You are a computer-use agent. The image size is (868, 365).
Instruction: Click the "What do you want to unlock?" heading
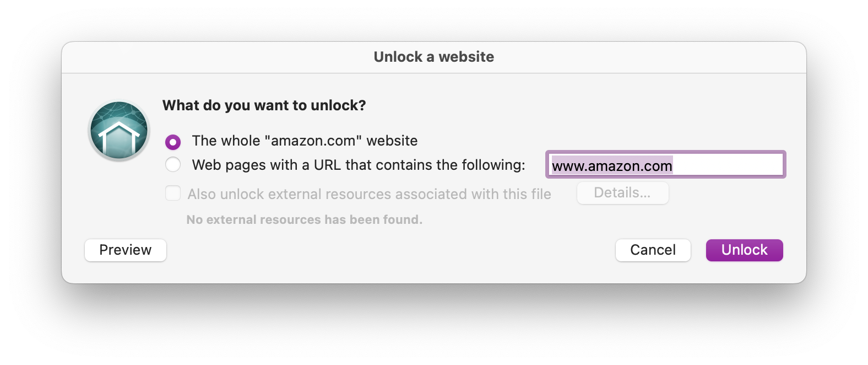click(264, 105)
